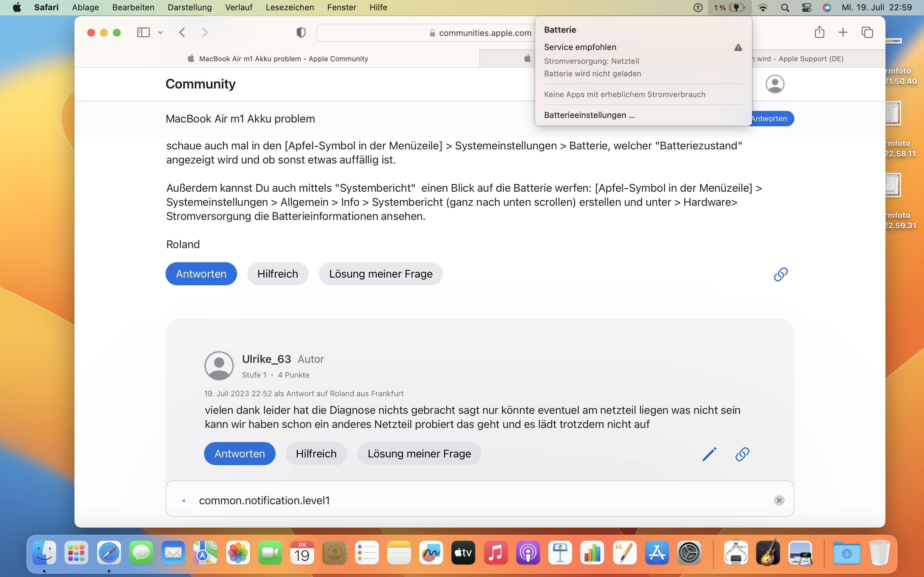
Task: Toggle the Safari sidebar
Action: (143, 32)
